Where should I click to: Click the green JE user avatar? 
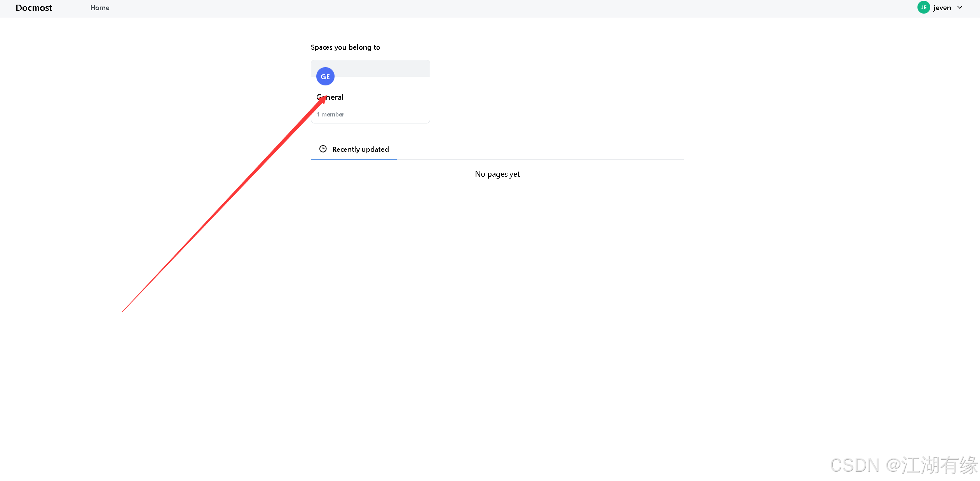923,7
